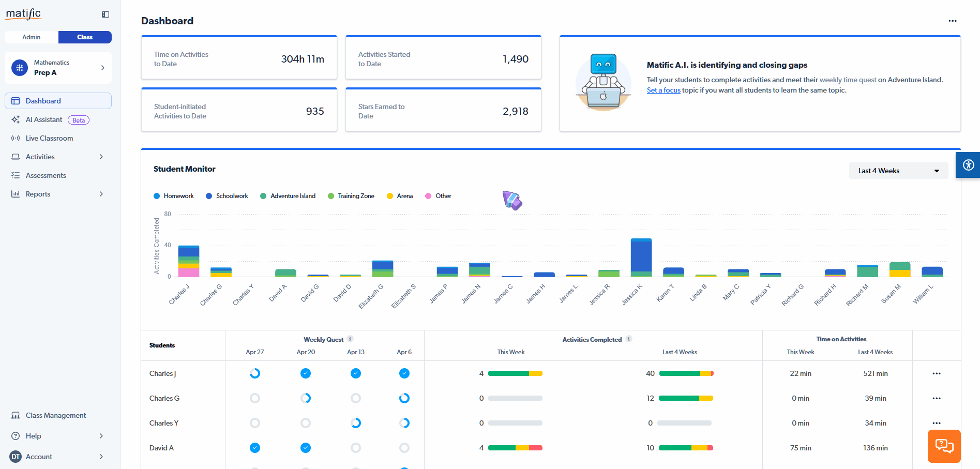
Task: Expand the Reports submenu
Action: 101,194
